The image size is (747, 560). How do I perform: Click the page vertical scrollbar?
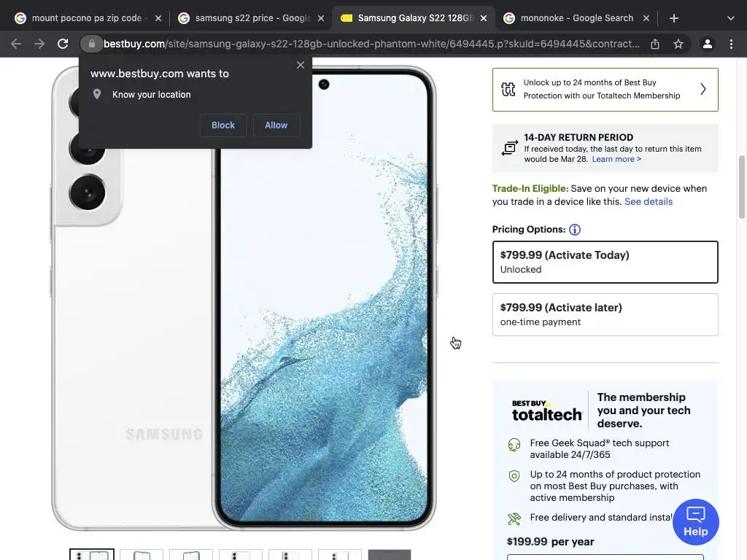(742, 186)
